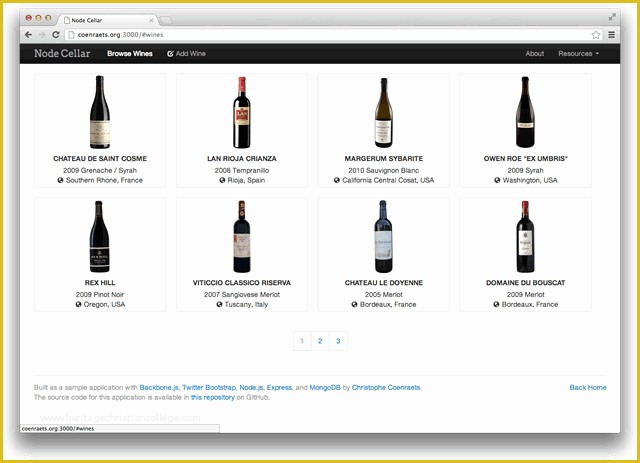Screen dimensions: 640x463
Task: Click text 2010 Sauvignon Blanc
Action: (384, 170)
